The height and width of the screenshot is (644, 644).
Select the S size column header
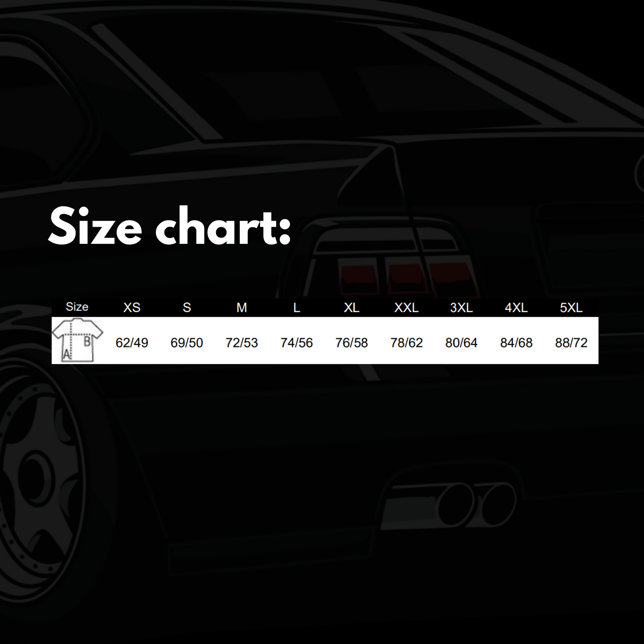point(187,307)
